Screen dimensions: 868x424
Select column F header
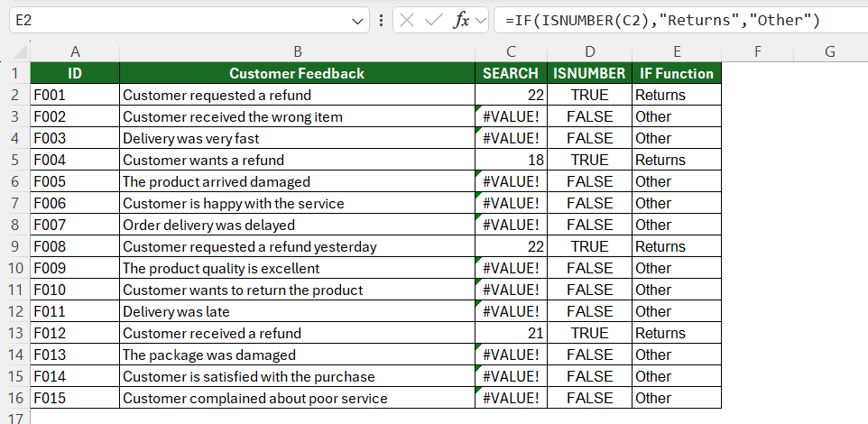click(x=757, y=52)
